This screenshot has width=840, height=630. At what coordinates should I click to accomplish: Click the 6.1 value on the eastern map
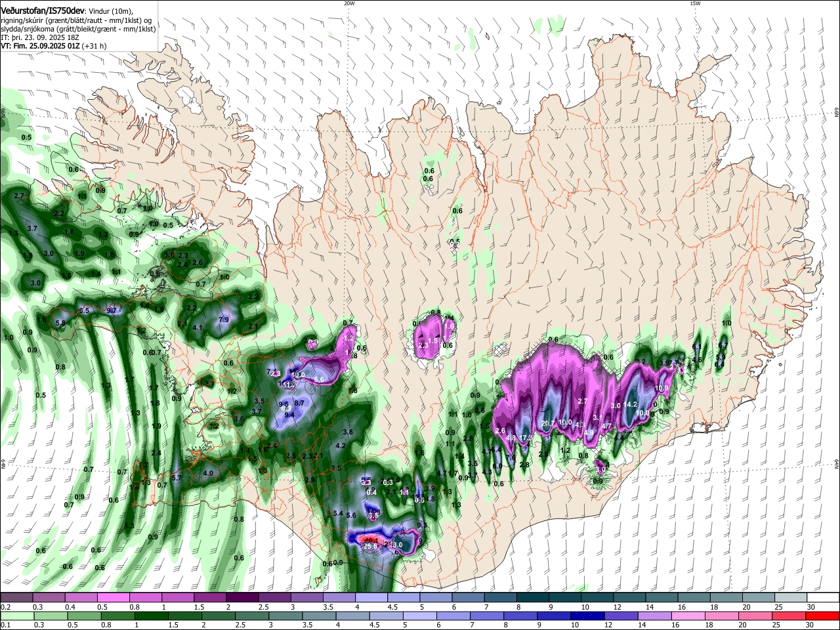coord(697,347)
